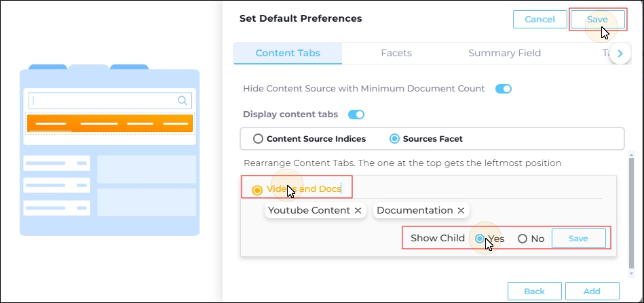This screenshot has height=303, width=644.
Task: Choose No for Show Child
Action: (x=523, y=239)
